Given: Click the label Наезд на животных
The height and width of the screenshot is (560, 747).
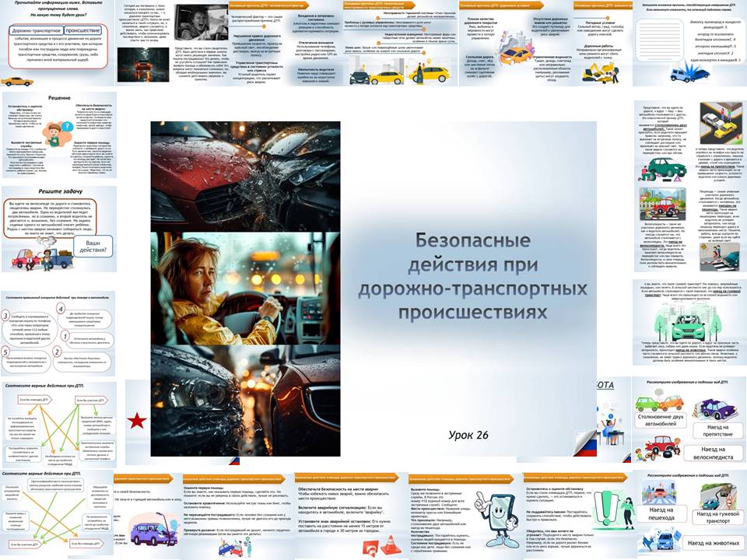Looking at the screenshot, I should pos(714,543).
